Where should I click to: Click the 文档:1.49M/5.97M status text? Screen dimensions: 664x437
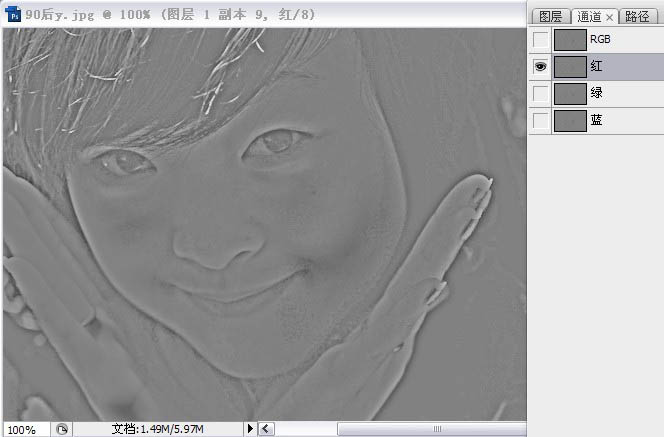(158, 429)
